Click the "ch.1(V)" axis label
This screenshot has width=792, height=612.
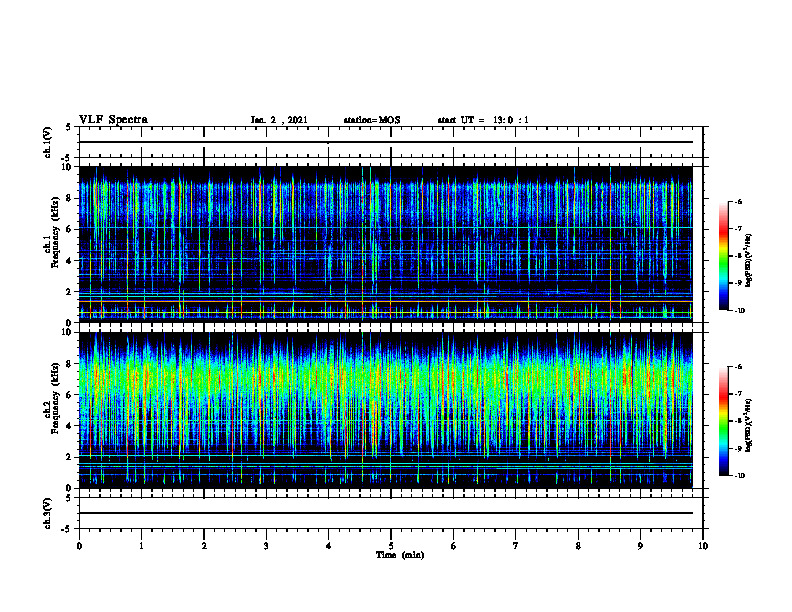[x=47, y=142]
